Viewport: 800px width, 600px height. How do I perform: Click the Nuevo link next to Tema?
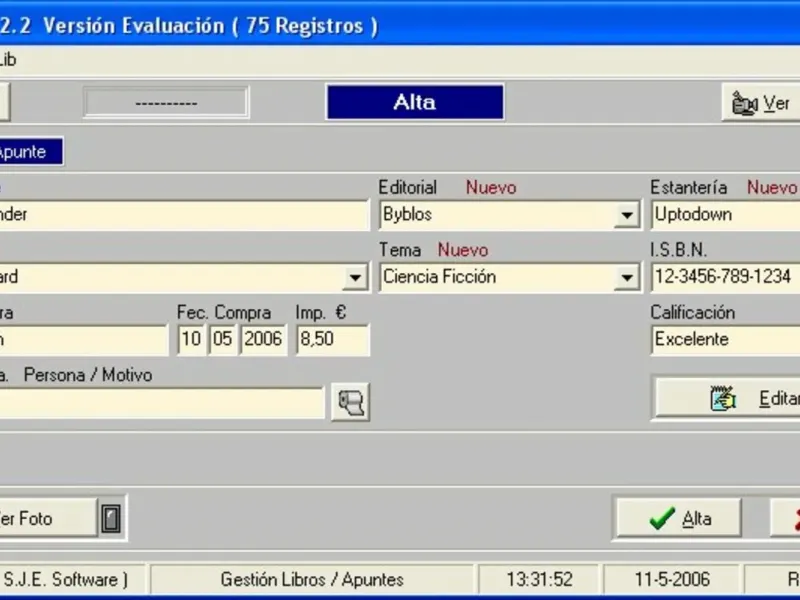click(x=463, y=250)
